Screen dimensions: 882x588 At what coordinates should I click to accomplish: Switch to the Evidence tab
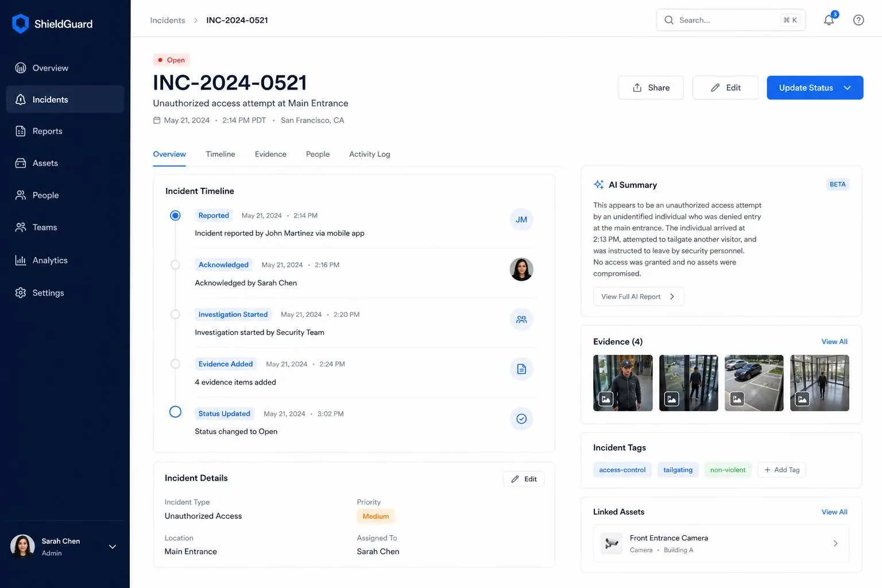[270, 154]
